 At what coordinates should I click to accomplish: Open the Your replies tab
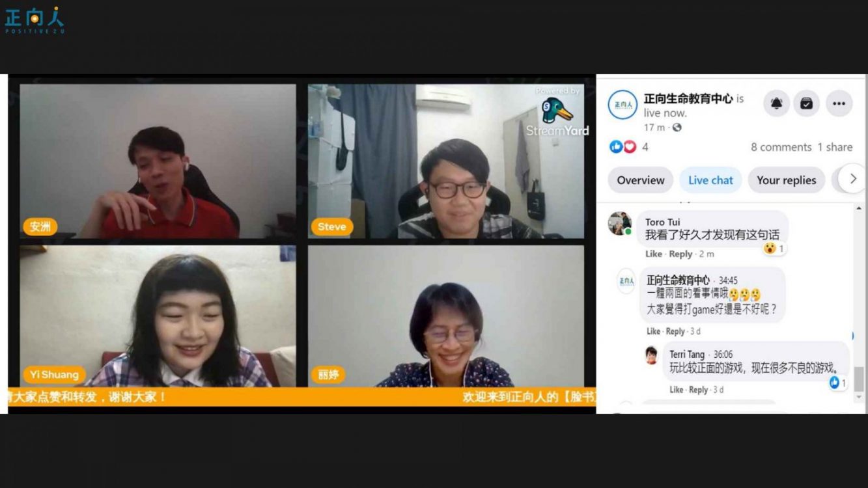coord(786,180)
